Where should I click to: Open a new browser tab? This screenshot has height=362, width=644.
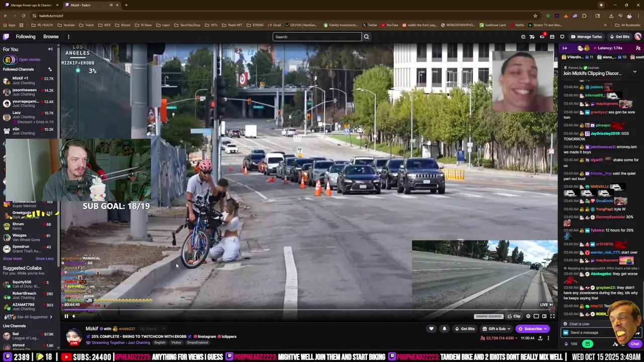point(126,5)
